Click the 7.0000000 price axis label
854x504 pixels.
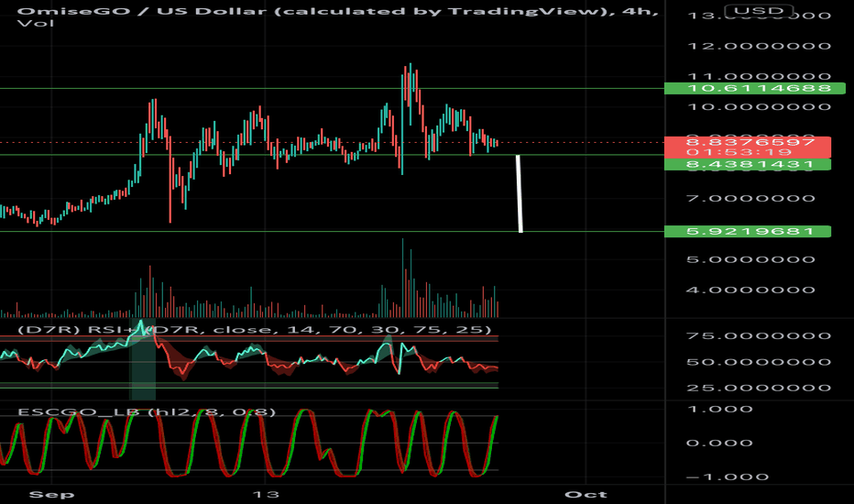[x=751, y=198]
